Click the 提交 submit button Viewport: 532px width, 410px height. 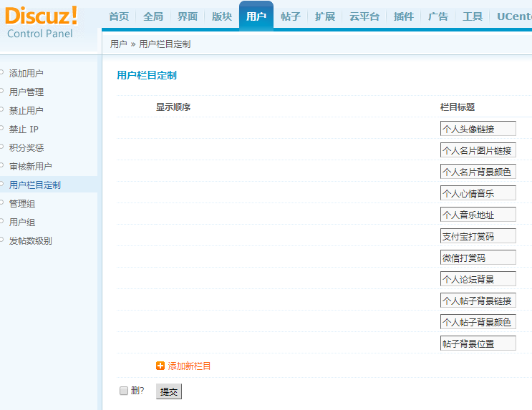pyautogui.click(x=169, y=391)
